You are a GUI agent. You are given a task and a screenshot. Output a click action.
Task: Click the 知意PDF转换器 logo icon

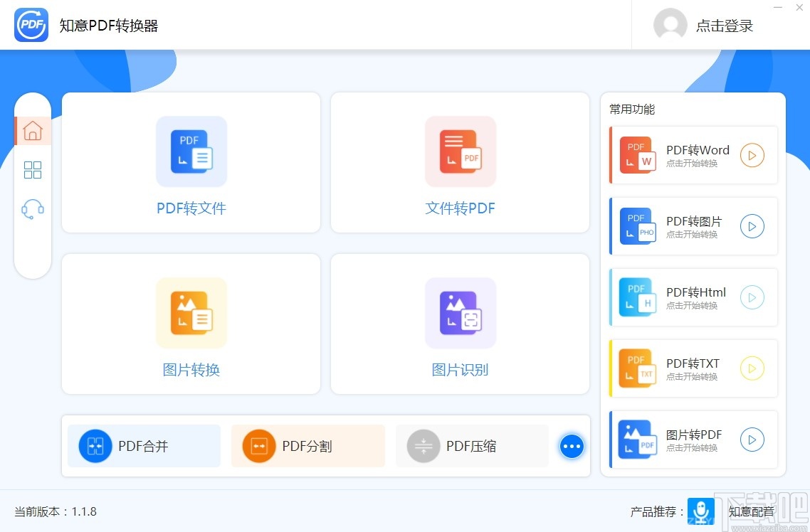(x=31, y=25)
